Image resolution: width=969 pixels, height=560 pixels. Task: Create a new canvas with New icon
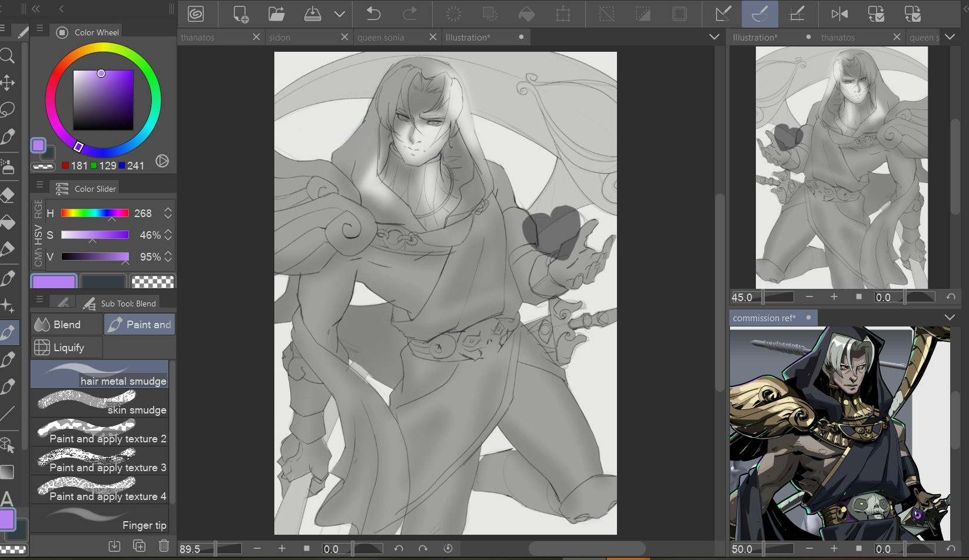point(240,14)
